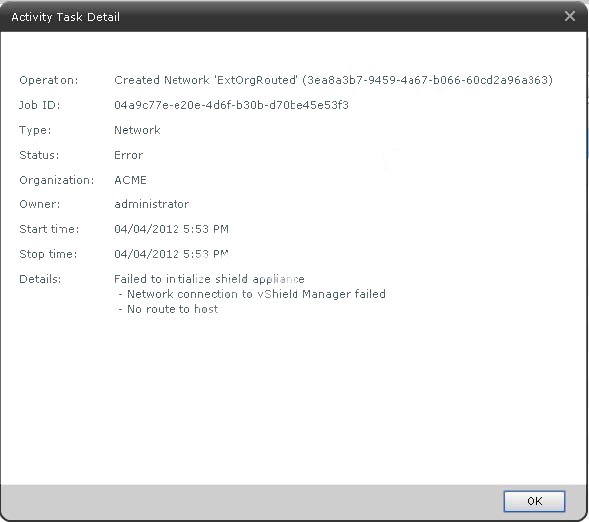Click the administrator owner value
This screenshot has width=589, height=522.
(152, 204)
